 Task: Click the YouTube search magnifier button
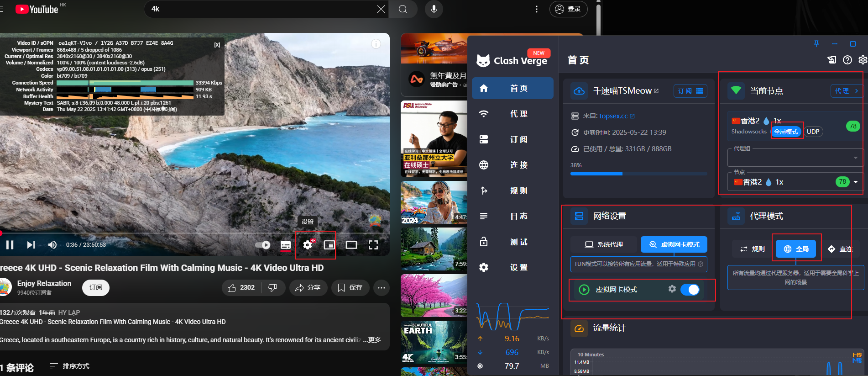(403, 9)
